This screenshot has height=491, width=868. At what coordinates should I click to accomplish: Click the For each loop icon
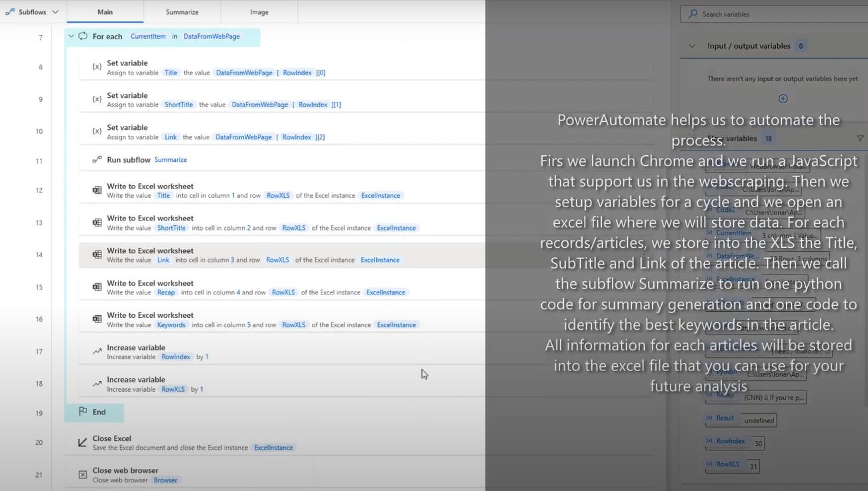click(x=83, y=37)
